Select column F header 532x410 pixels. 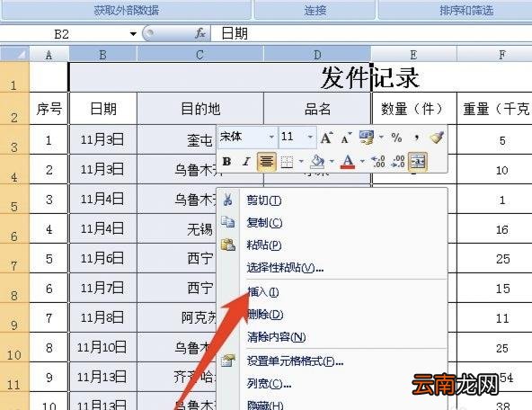pyautogui.click(x=494, y=54)
